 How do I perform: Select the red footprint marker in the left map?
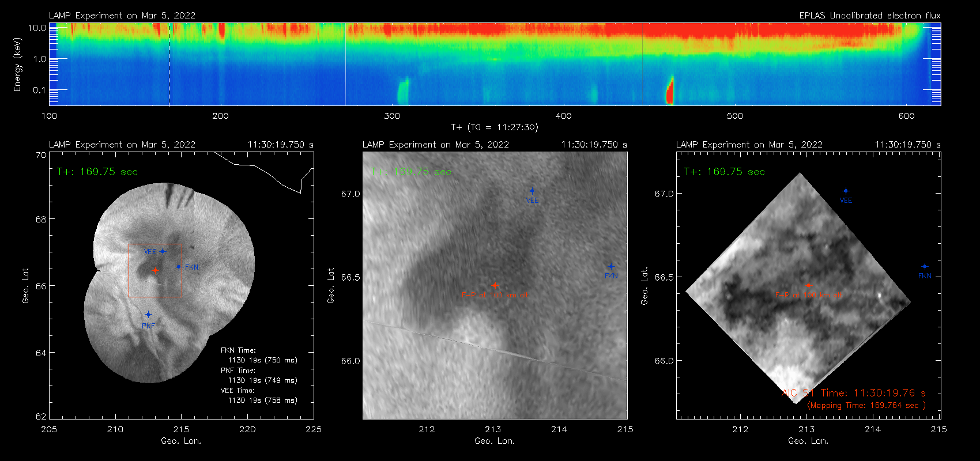pyautogui.click(x=154, y=270)
